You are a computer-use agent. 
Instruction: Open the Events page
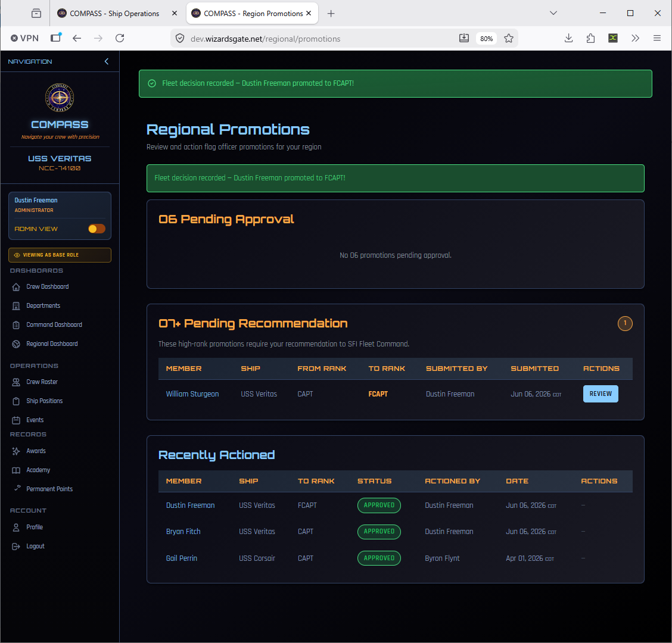click(35, 420)
